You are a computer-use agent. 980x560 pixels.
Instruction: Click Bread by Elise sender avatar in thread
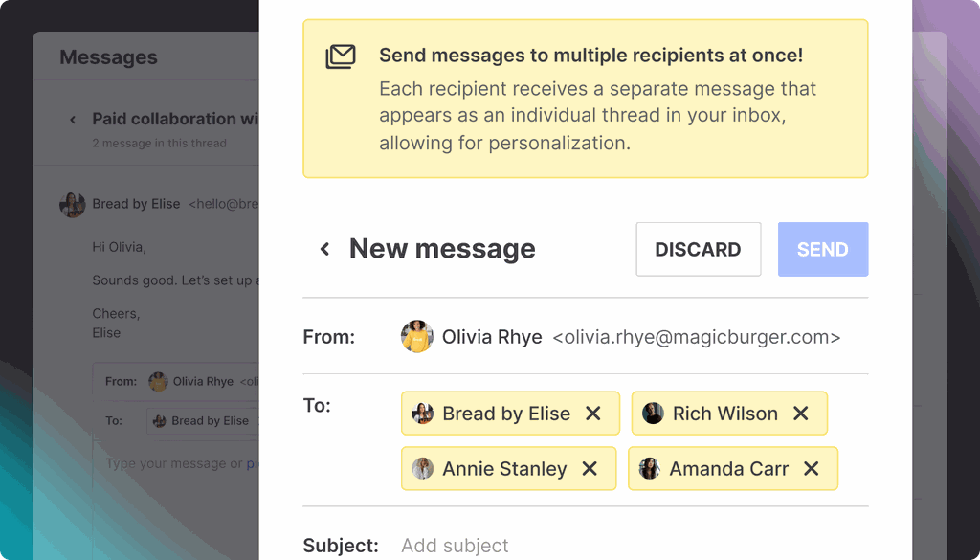coord(72,204)
